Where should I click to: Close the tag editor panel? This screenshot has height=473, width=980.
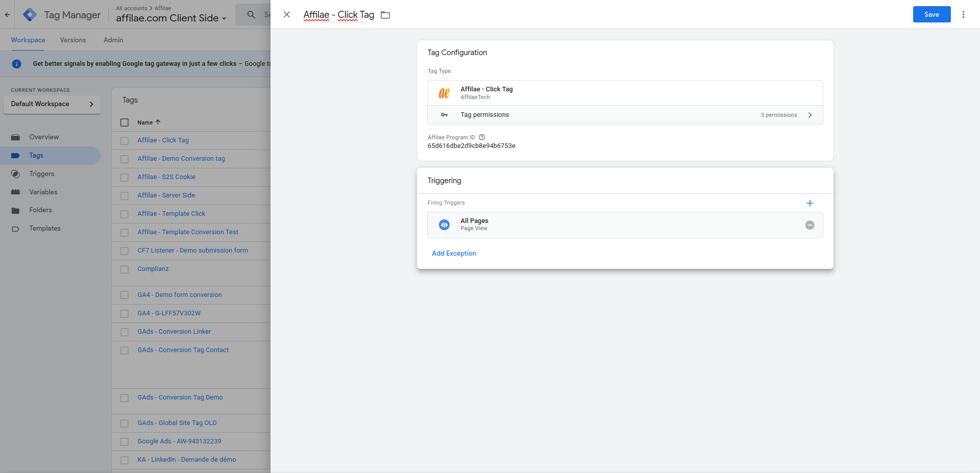(287, 15)
